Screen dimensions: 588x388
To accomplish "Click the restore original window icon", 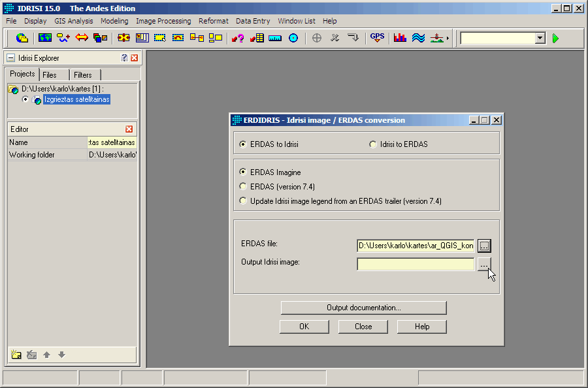I will click(178, 38).
